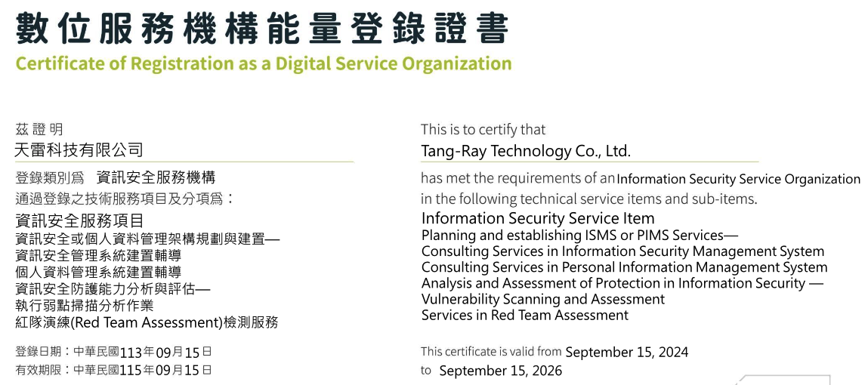Screen dimensions: 868x385
Task: Click 'Information Security Service Organization' text
Action: 739,179
